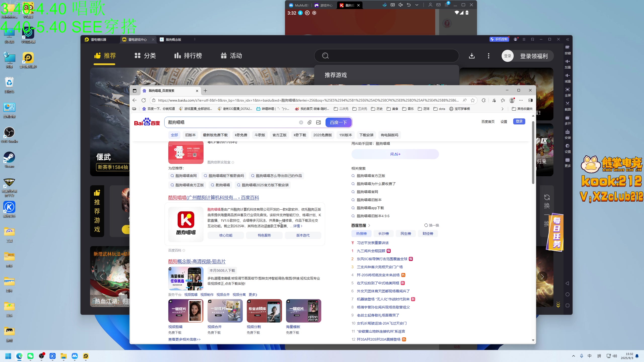Select 财经榜 tab in Baidu hot search
This screenshot has height=362, width=644.
coord(428,234)
